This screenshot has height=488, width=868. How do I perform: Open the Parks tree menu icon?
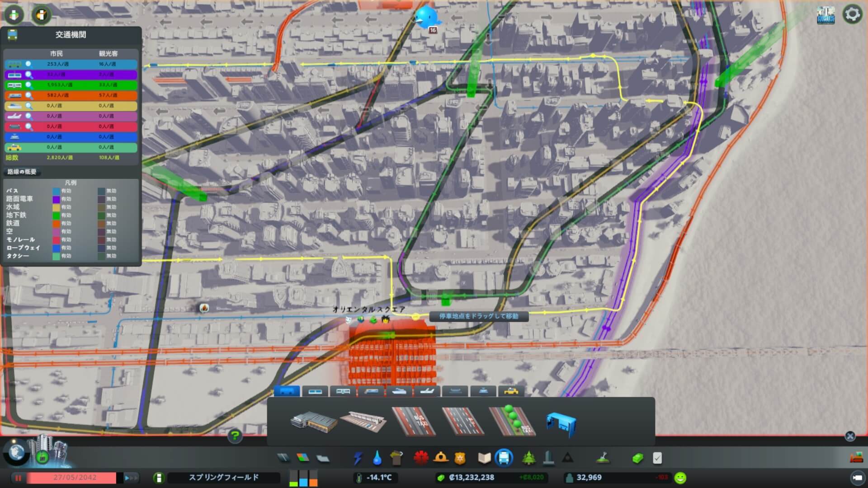[528, 458]
